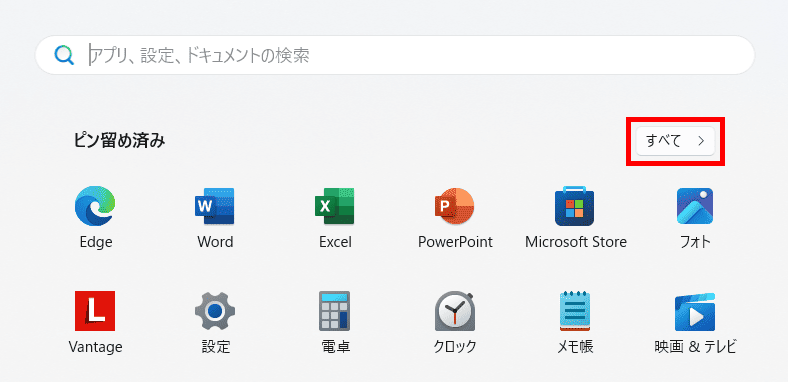Launch the Vantage app icon
Image resolution: width=788 pixels, height=382 pixels.
tap(95, 311)
